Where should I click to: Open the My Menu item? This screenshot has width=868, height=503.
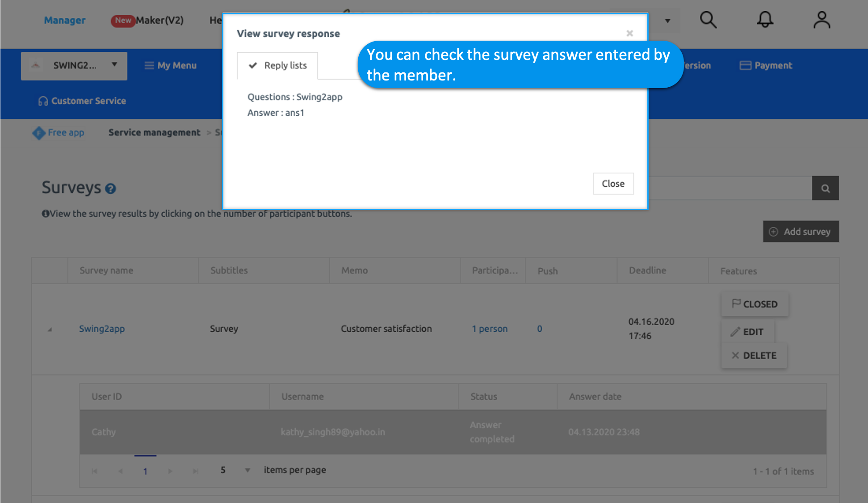(x=171, y=66)
